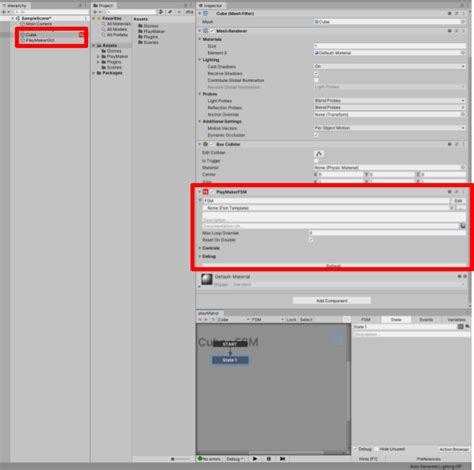This screenshot has height=470, width=474.
Task: Toggle Is Trigger checkbox
Action: pyautogui.click(x=316, y=161)
